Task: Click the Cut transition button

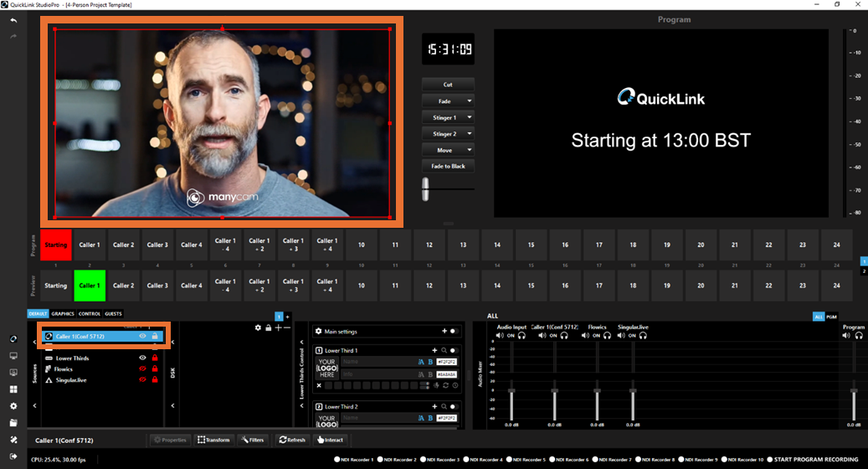Action: [448, 85]
